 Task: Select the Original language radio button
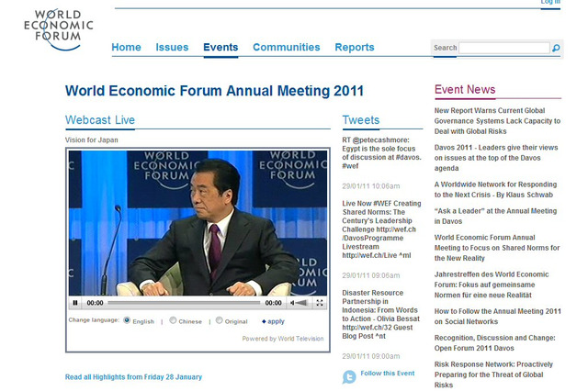point(220,320)
